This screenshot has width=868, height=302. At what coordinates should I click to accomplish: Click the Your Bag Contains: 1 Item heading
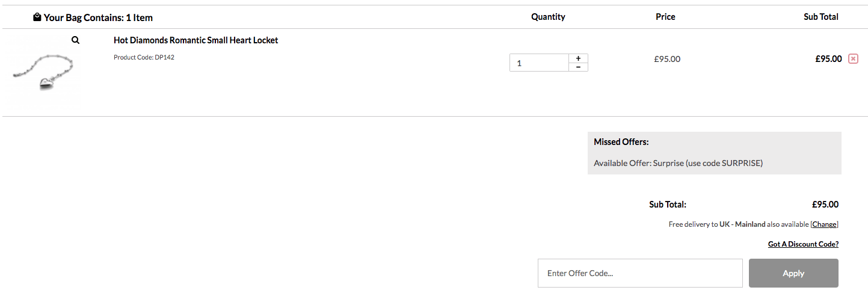click(x=98, y=17)
